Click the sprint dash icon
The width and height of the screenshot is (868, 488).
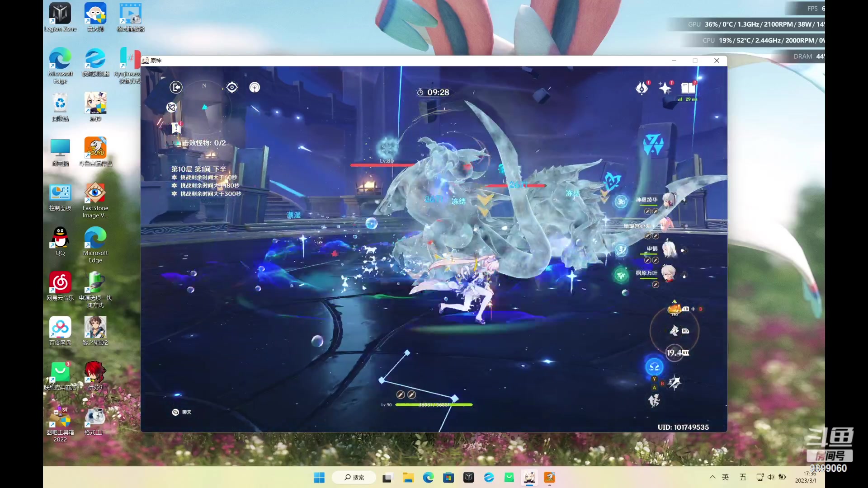654,400
